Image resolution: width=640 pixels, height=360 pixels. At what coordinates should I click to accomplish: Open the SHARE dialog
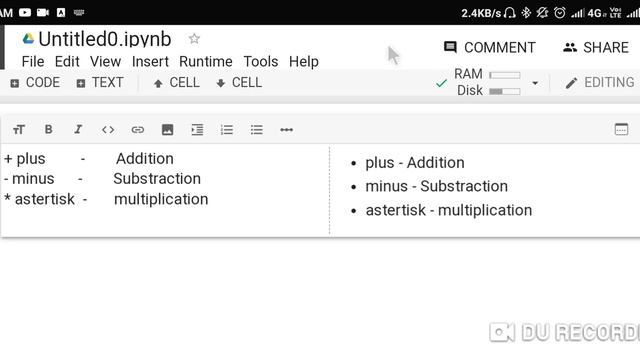coord(596,47)
